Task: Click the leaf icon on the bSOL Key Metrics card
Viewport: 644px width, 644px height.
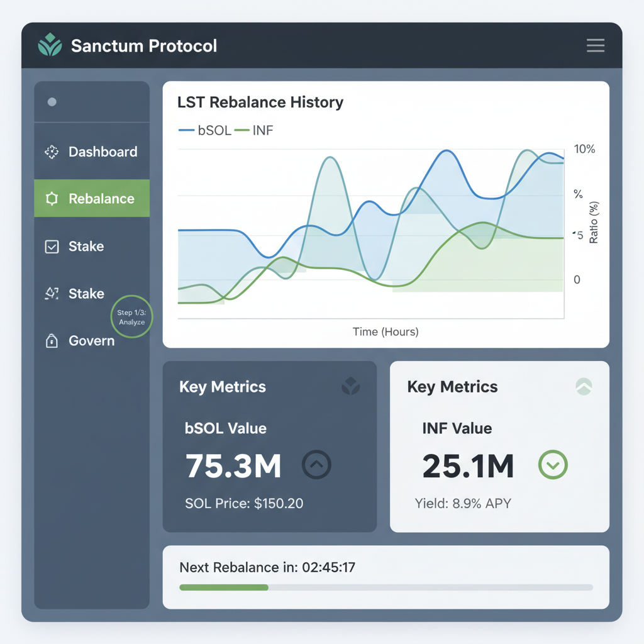Action: point(351,387)
